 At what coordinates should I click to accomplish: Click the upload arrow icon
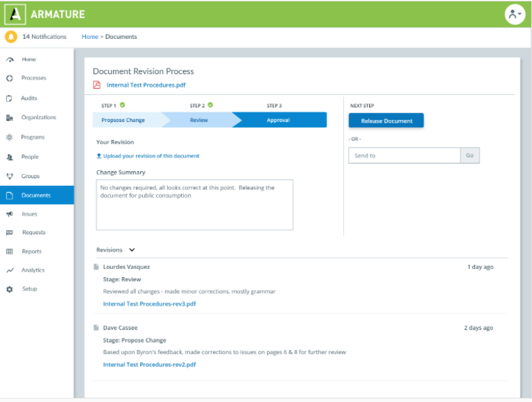tap(98, 156)
